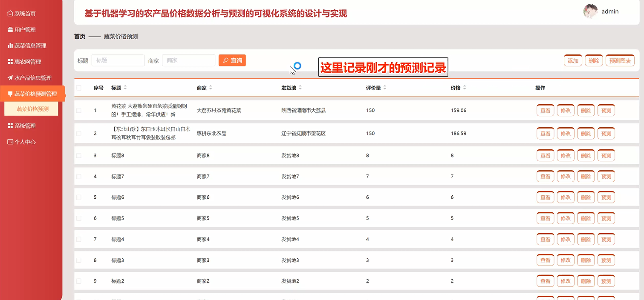Expand 蔬菜信息管理 sidebar menu
Screen dimensions: 644x300
pos(31,46)
